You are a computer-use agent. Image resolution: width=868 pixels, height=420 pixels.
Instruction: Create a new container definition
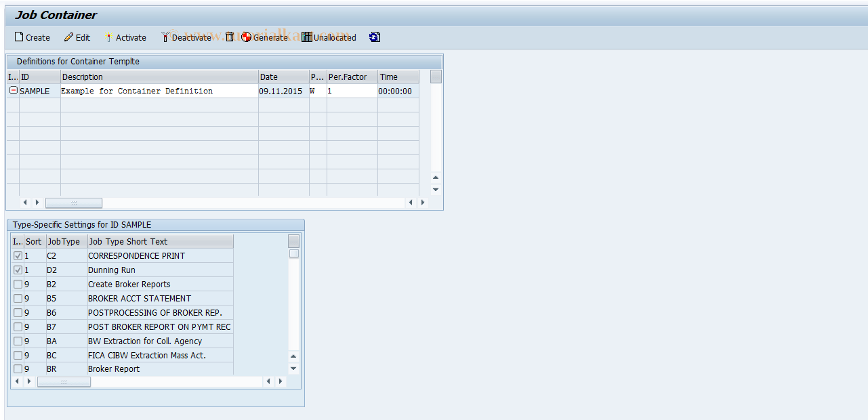(32, 37)
